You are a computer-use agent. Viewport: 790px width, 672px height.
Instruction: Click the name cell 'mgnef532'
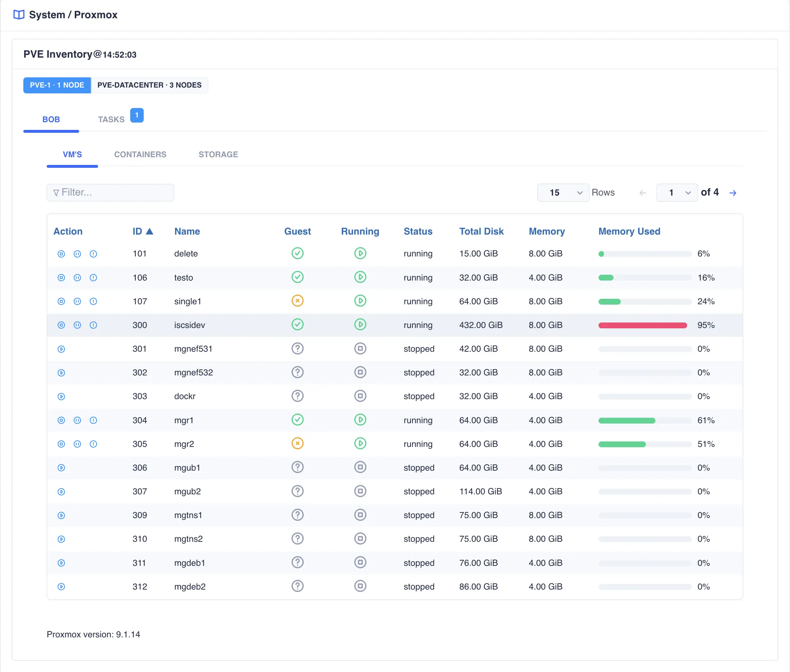click(x=194, y=372)
